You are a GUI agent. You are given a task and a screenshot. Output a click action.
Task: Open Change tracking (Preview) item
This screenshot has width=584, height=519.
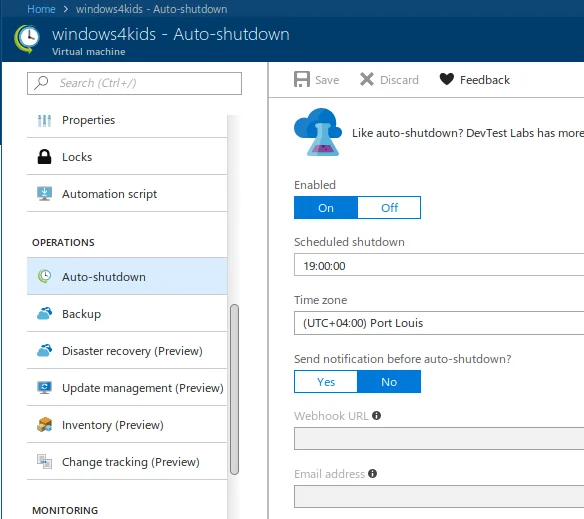[x=127, y=462]
